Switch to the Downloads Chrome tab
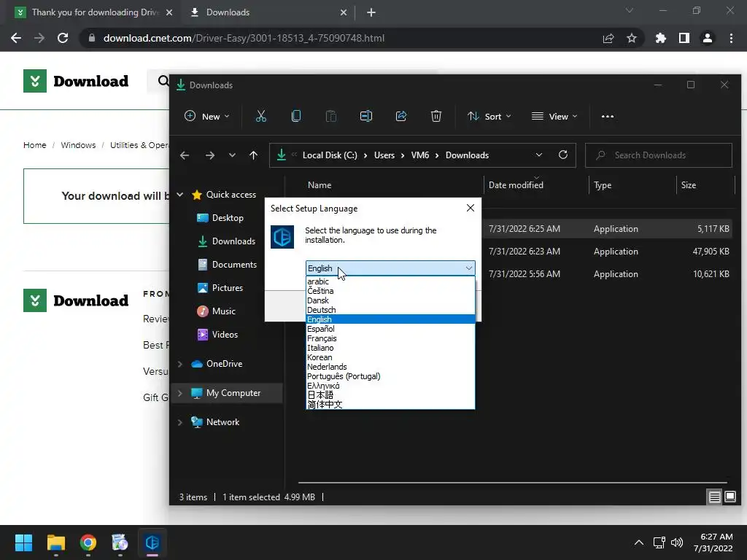Viewport: 747px width, 560px height. click(x=269, y=12)
